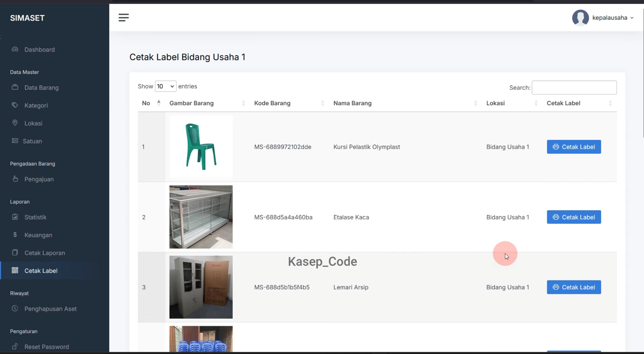The height and width of the screenshot is (354, 644).
Task: Select the code MS-688d5b1b5f4b5
Action: 282,287
